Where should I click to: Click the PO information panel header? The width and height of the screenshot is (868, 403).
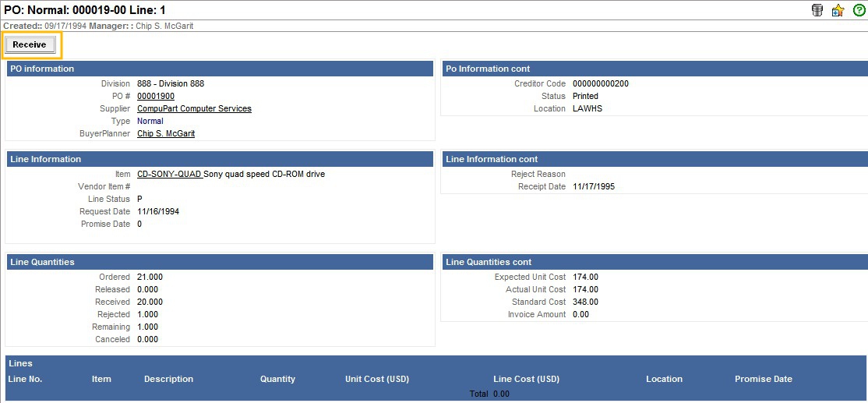[x=220, y=69]
